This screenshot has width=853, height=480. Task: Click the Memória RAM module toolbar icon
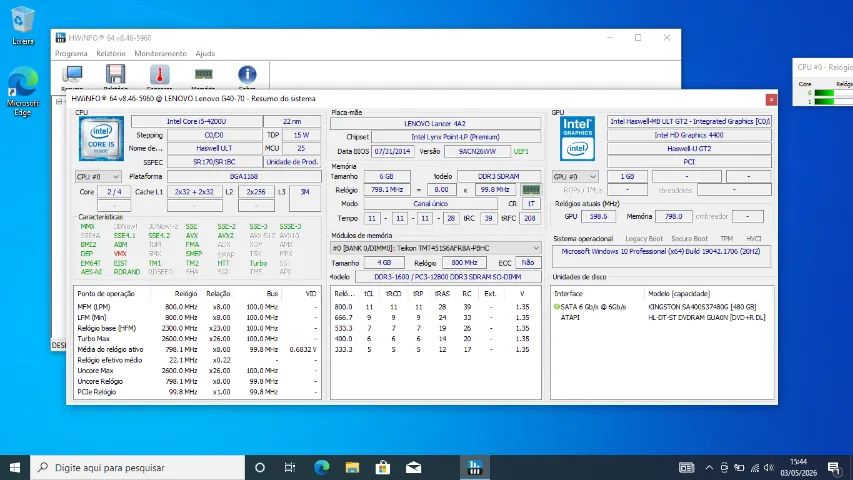tap(203, 76)
